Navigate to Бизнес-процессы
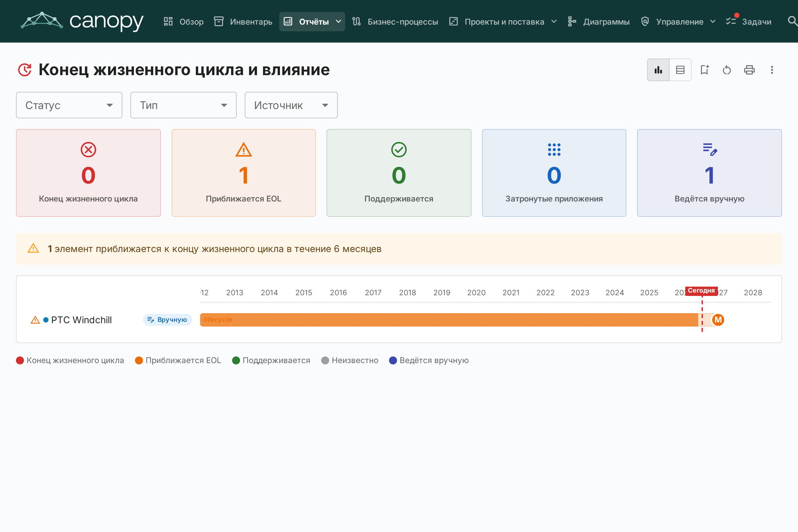The width and height of the screenshot is (798, 532). point(395,22)
